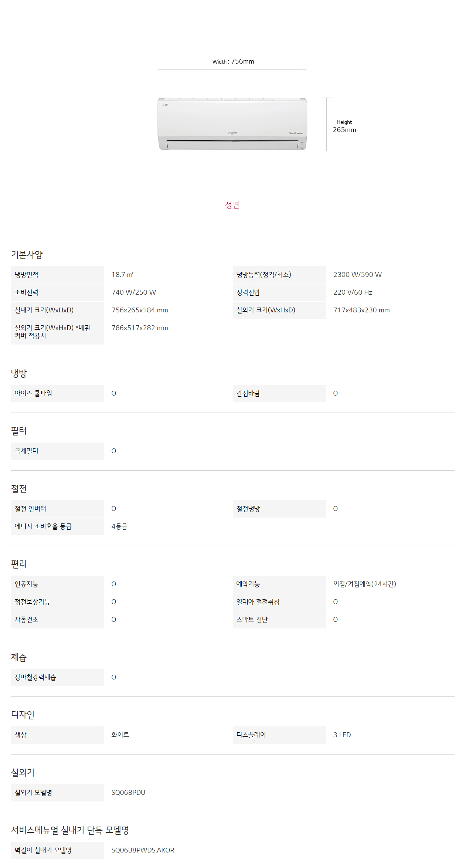
Task: Click the model name SQ06B8PWDS.AKOR
Action: pyautogui.click(x=143, y=850)
